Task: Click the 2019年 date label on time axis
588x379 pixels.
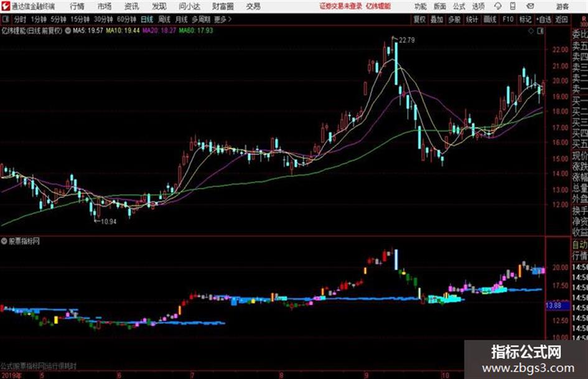Action: pyautogui.click(x=12, y=375)
